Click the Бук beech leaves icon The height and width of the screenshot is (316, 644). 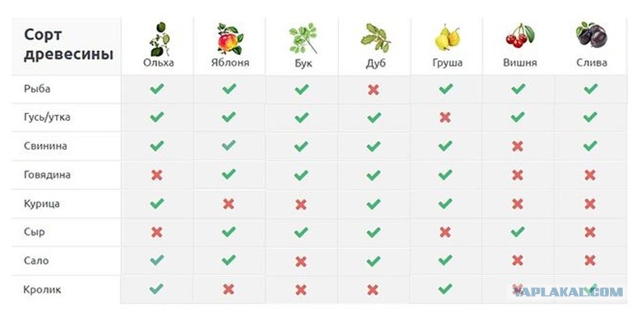(x=303, y=38)
